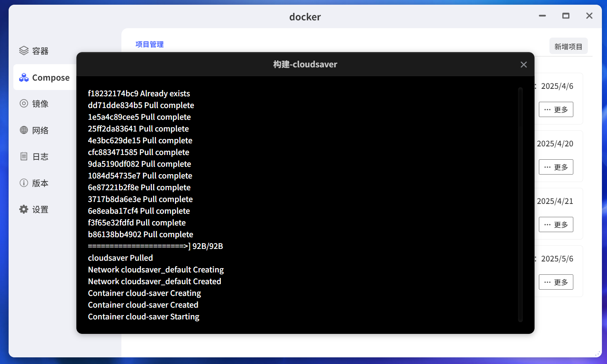
Task: Click log line dd71dde834b5 Pull complete
Action: pos(141,105)
